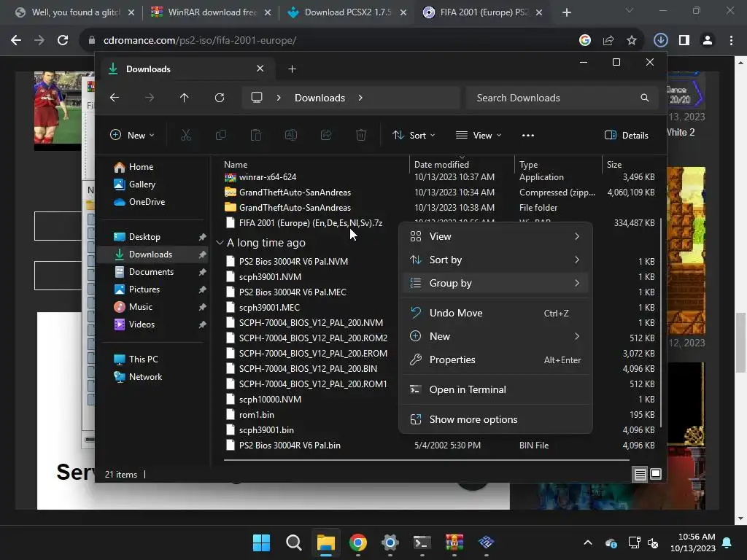Switch to large thumbnails layout icon in status bar
The height and width of the screenshot is (560, 747).
pos(656,474)
